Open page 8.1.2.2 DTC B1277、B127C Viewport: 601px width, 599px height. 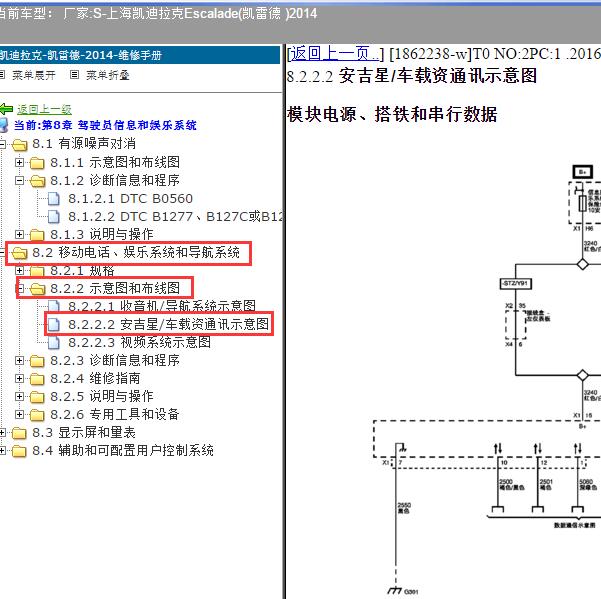(175, 217)
